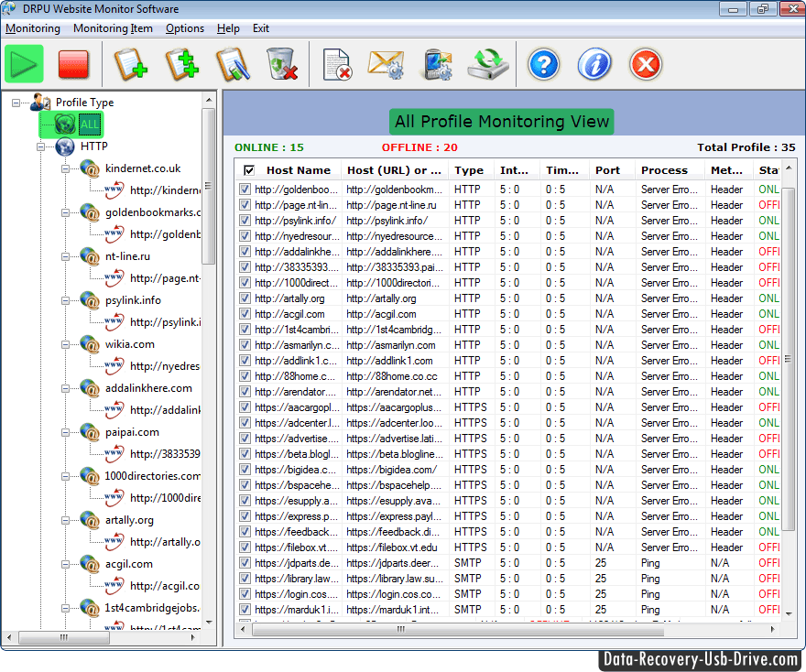The width and height of the screenshot is (806, 672).
Task: Sort by the Host Name column header
Action: 299,170
